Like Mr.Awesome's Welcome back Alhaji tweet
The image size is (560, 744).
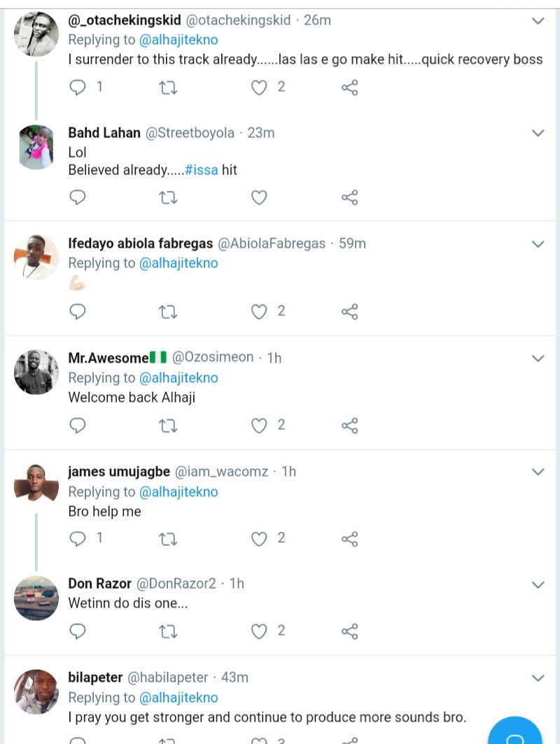(260, 426)
